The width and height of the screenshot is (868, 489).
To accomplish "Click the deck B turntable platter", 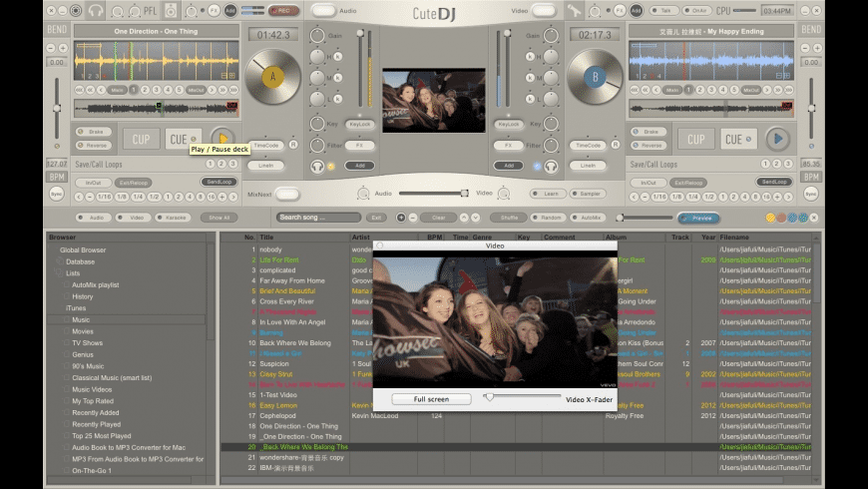I will tap(595, 77).
